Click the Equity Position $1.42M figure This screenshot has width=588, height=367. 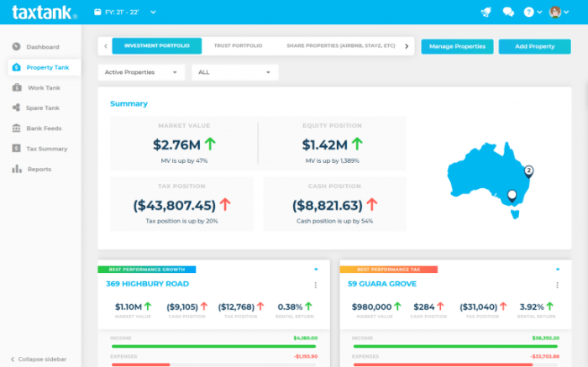[x=325, y=144]
